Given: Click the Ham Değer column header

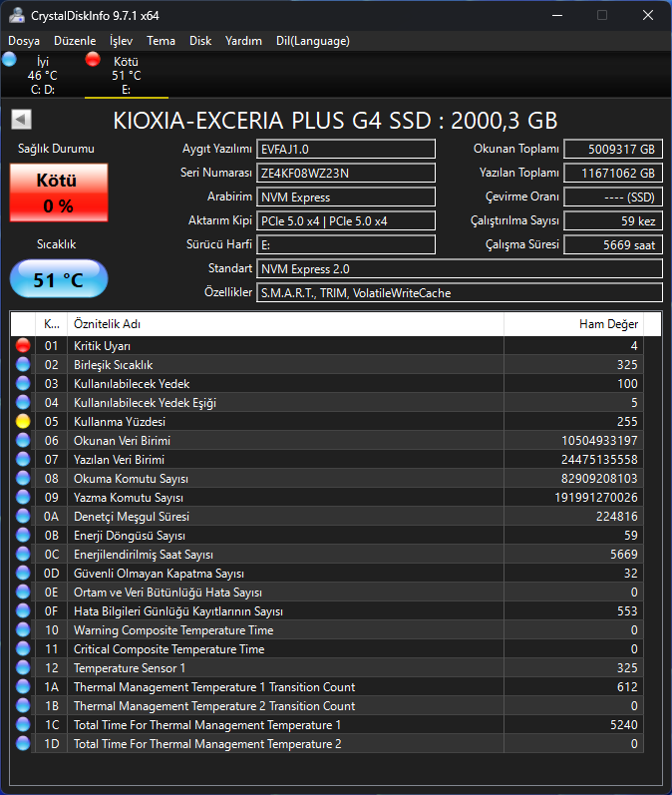Looking at the screenshot, I should [x=573, y=324].
